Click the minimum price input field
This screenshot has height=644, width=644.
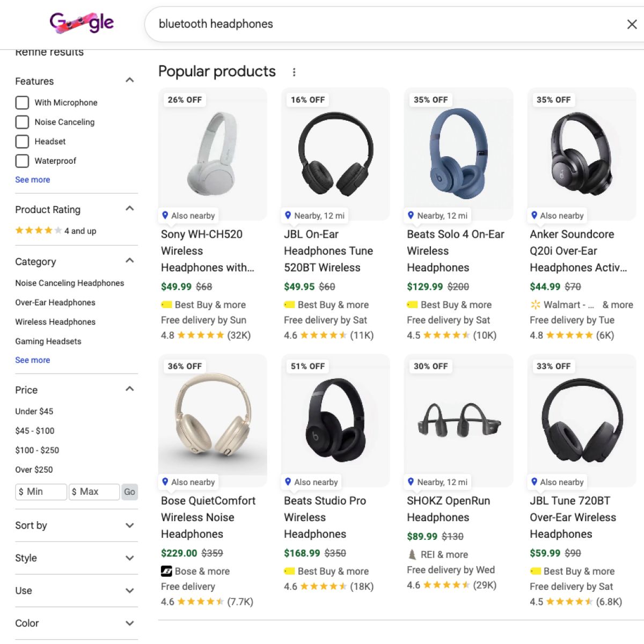41,492
